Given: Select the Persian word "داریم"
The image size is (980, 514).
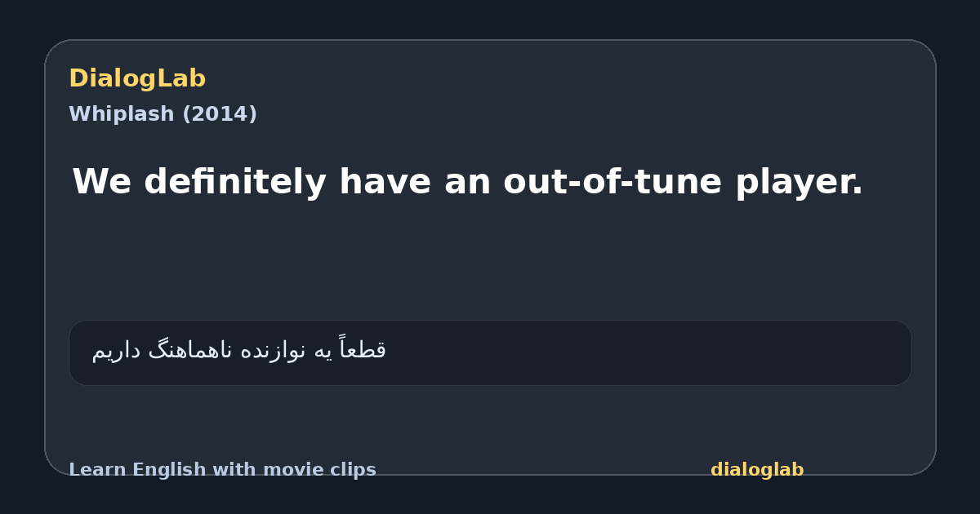Looking at the screenshot, I should click(x=116, y=351).
